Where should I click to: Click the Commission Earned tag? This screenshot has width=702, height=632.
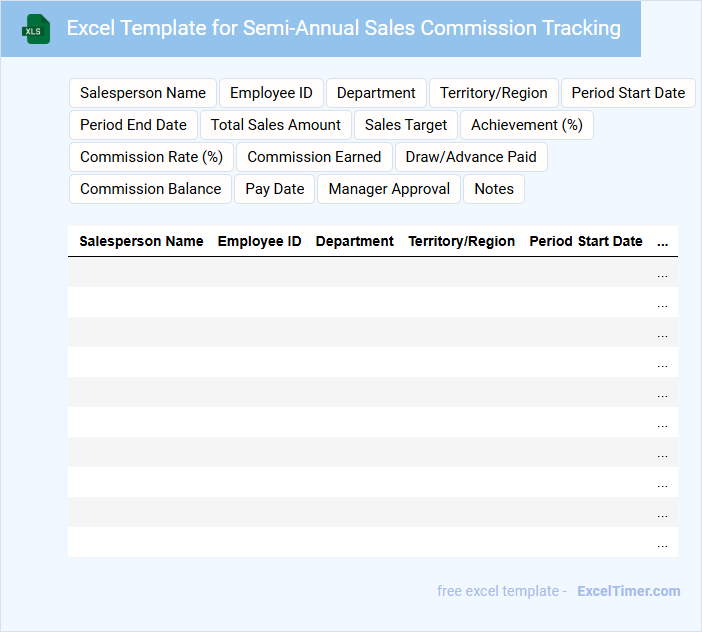[x=314, y=157]
